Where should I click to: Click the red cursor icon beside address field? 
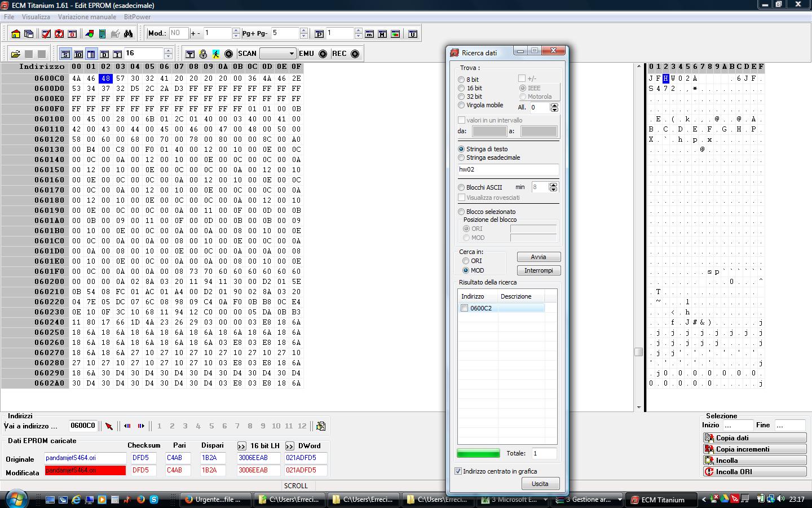click(109, 426)
